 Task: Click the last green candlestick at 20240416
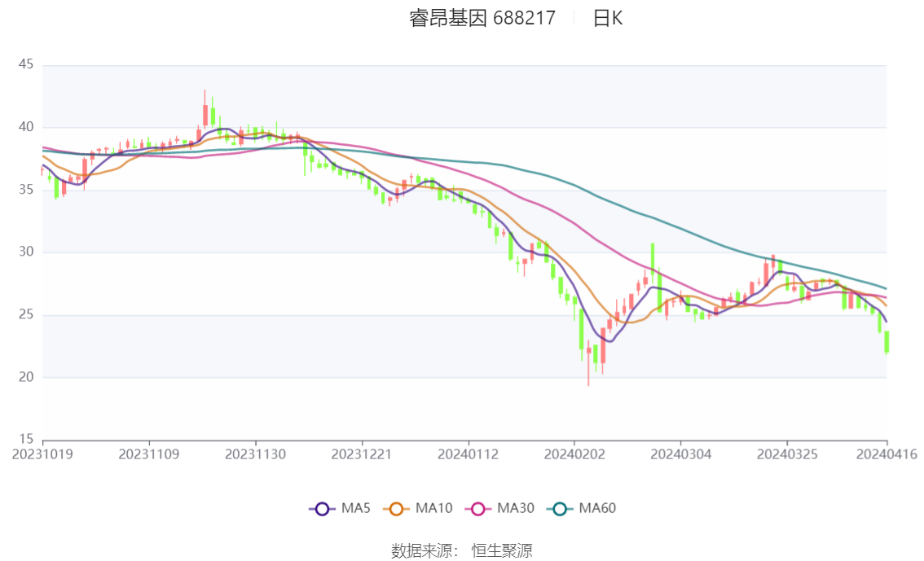click(887, 343)
